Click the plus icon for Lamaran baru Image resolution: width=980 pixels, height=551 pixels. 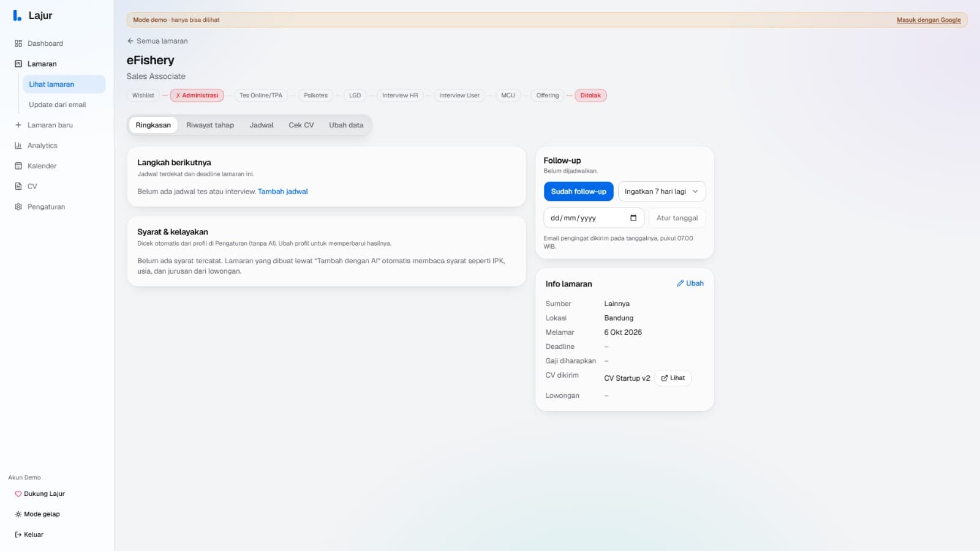coord(18,125)
